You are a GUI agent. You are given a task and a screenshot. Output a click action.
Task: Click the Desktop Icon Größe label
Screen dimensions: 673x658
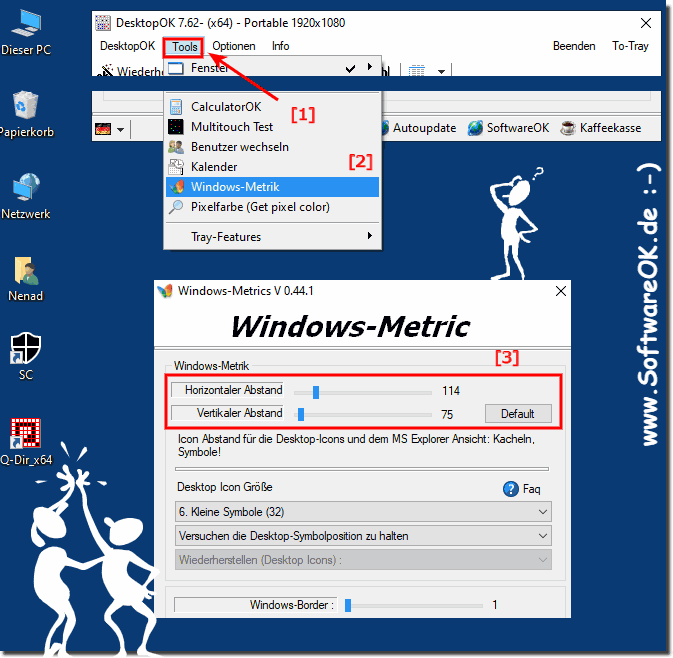point(224,487)
